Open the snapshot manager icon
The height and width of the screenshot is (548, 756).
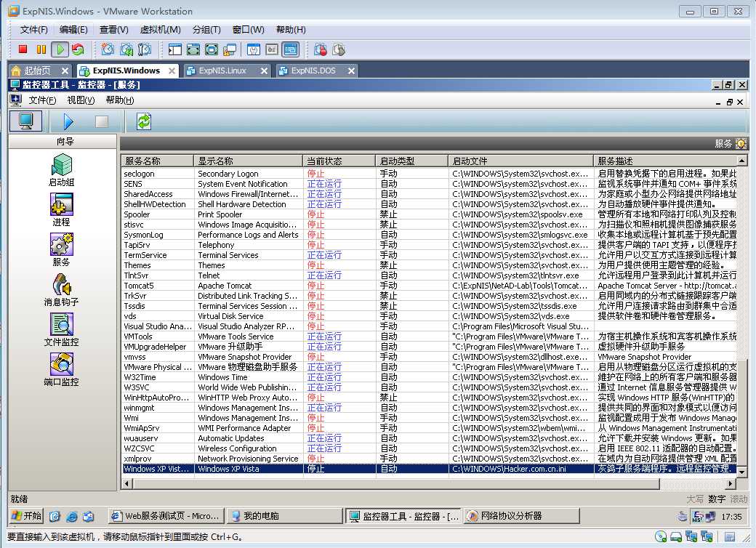(144, 49)
